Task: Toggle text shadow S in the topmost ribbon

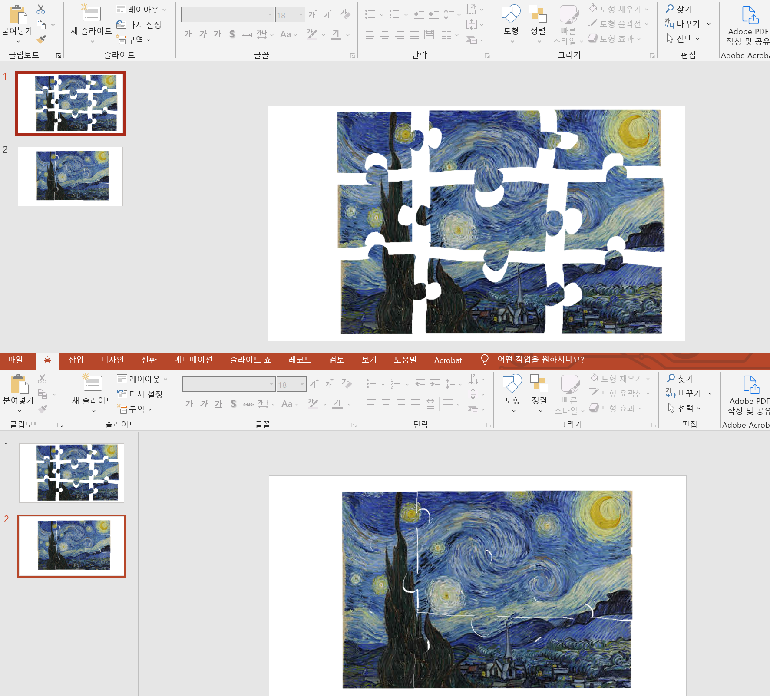Action: pyautogui.click(x=232, y=34)
